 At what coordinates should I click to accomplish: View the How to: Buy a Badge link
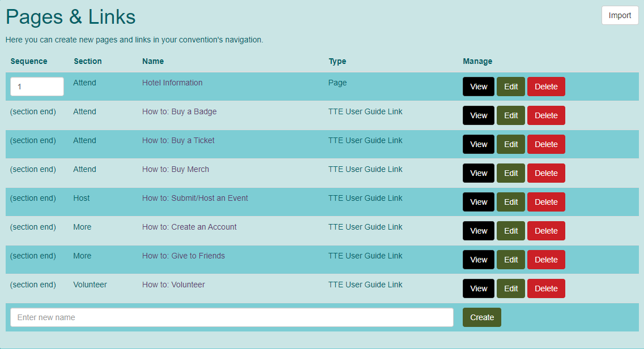(479, 115)
